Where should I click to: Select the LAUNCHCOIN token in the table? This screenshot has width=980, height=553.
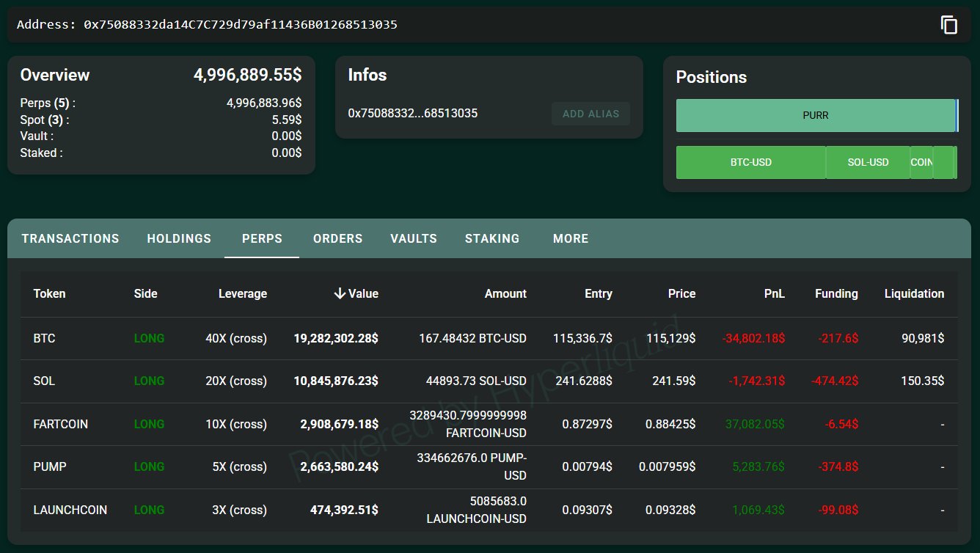[70, 510]
